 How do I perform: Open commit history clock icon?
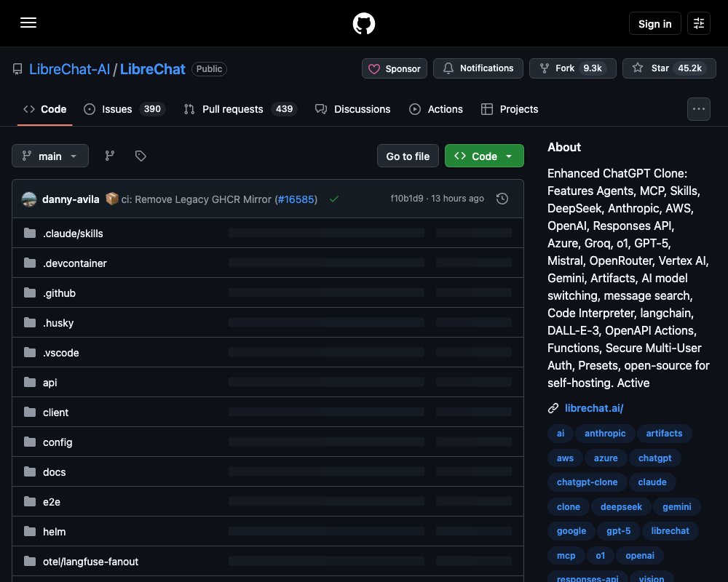coord(502,199)
